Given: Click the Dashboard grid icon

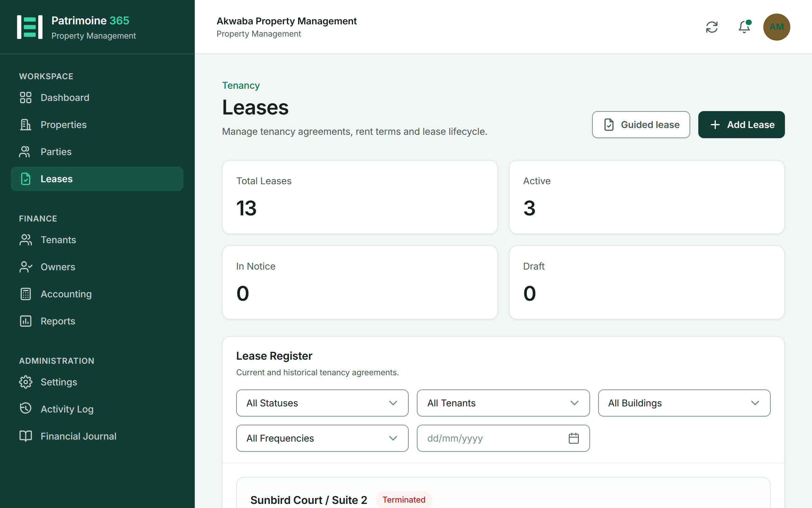Looking at the screenshot, I should [26, 98].
